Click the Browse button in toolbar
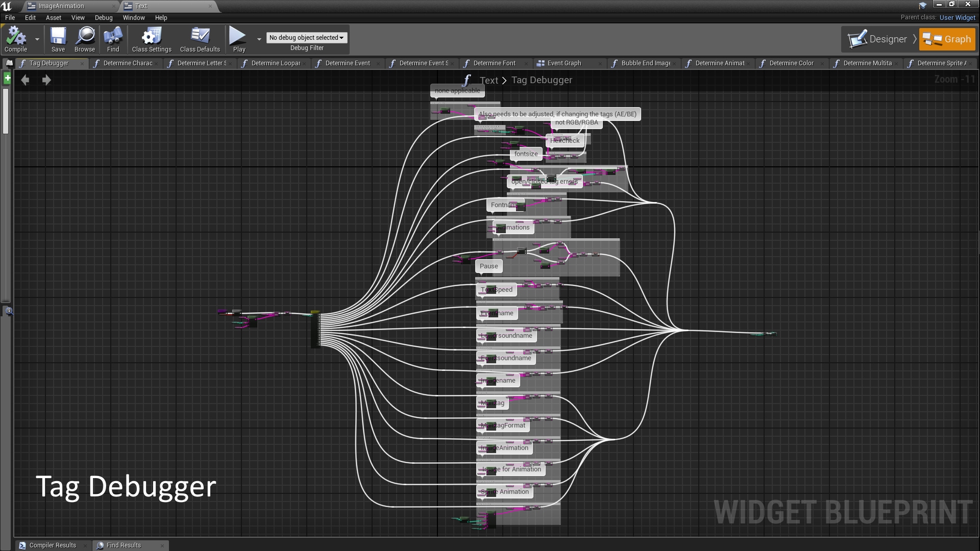The image size is (980, 551). [85, 39]
